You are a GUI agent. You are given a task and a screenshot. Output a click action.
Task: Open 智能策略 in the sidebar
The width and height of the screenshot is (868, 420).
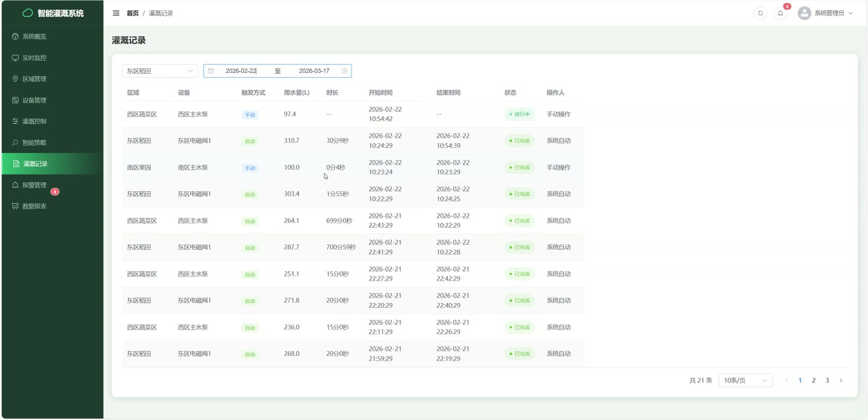pos(52,142)
